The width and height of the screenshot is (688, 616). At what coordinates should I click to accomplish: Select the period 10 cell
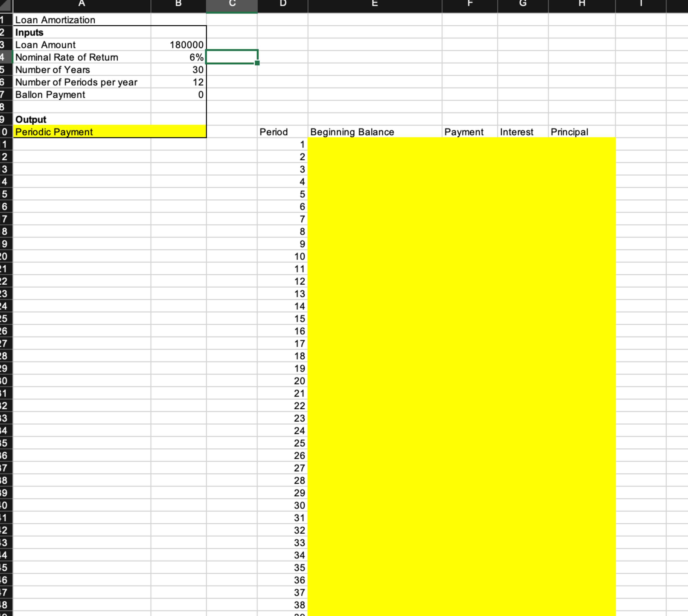(283, 257)
